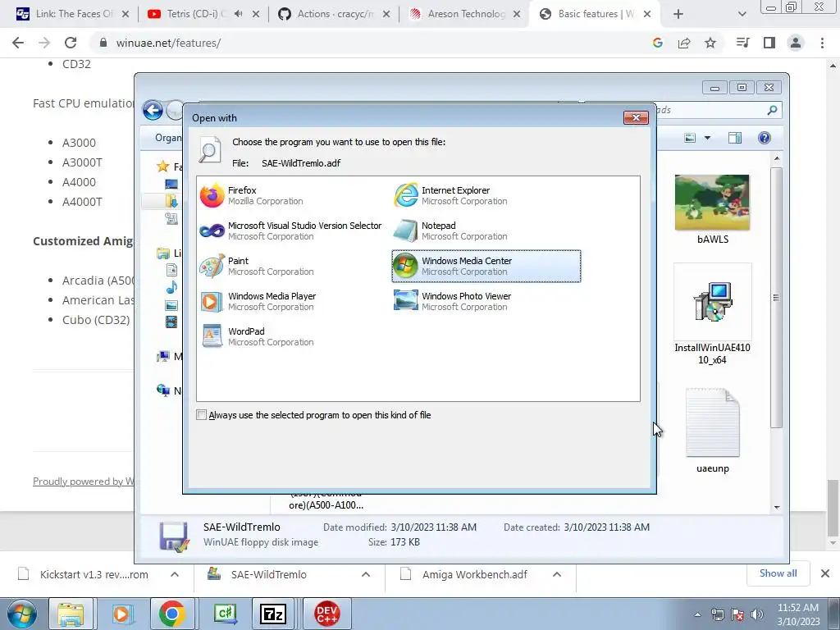
Task: Expand SAE-WildTremlo download options chevron
Action: click(366, 574)
